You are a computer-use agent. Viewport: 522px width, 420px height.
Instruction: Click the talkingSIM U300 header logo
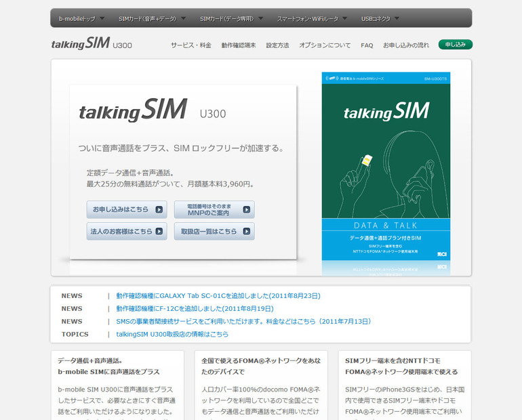pos(92,43)
